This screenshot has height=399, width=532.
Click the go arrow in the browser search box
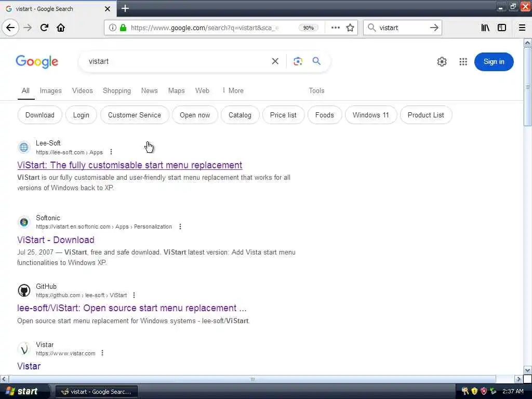click(x=434, y=28)
